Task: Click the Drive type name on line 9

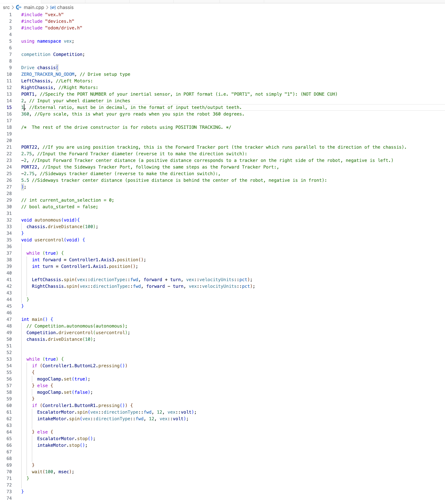Action: 28,68
